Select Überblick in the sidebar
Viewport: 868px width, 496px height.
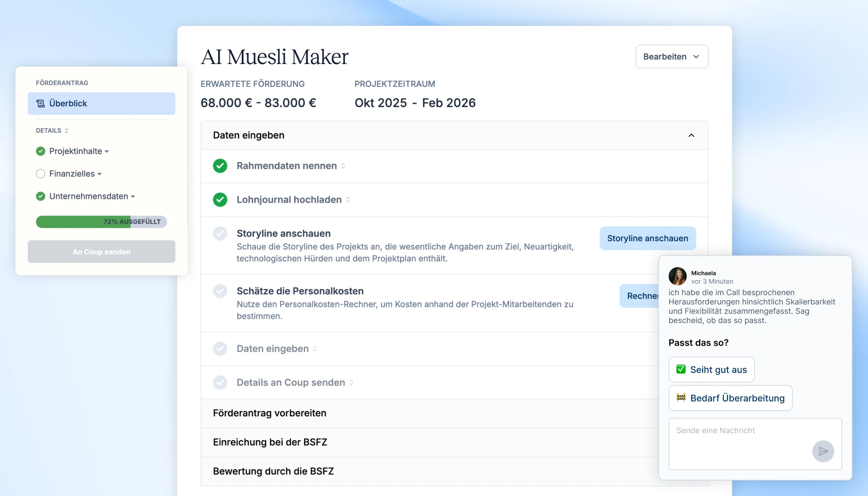pyautogui.click(x=101, y=104)
